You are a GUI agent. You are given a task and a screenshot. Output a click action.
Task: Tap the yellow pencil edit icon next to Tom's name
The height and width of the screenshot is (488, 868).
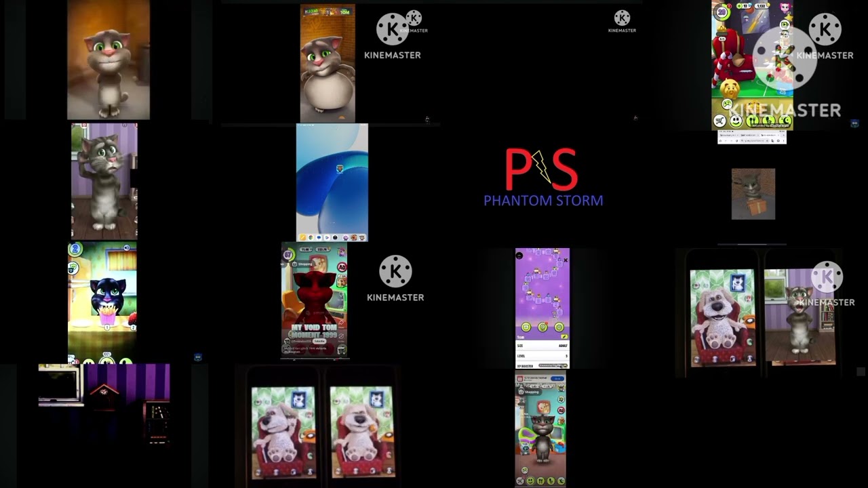(x=564, y=337)
